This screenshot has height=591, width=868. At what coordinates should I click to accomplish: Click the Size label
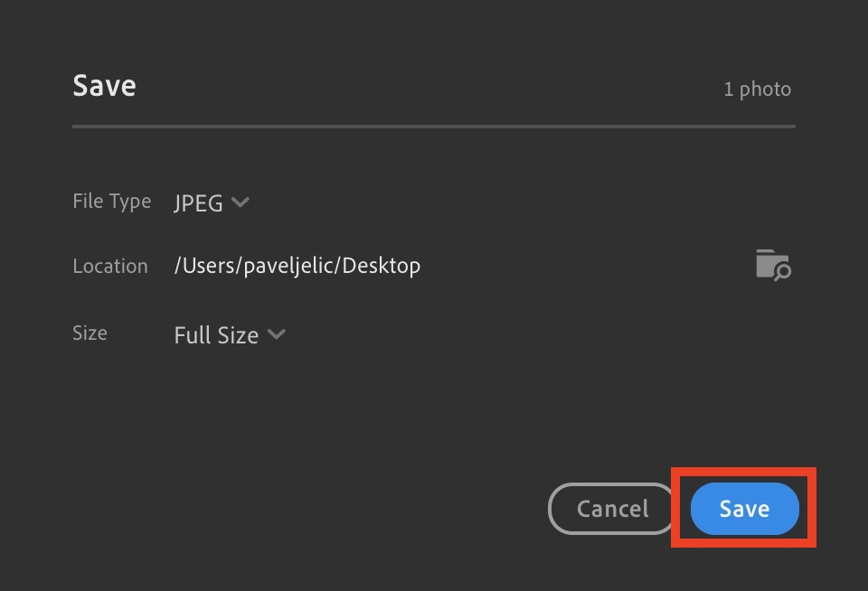90,333
